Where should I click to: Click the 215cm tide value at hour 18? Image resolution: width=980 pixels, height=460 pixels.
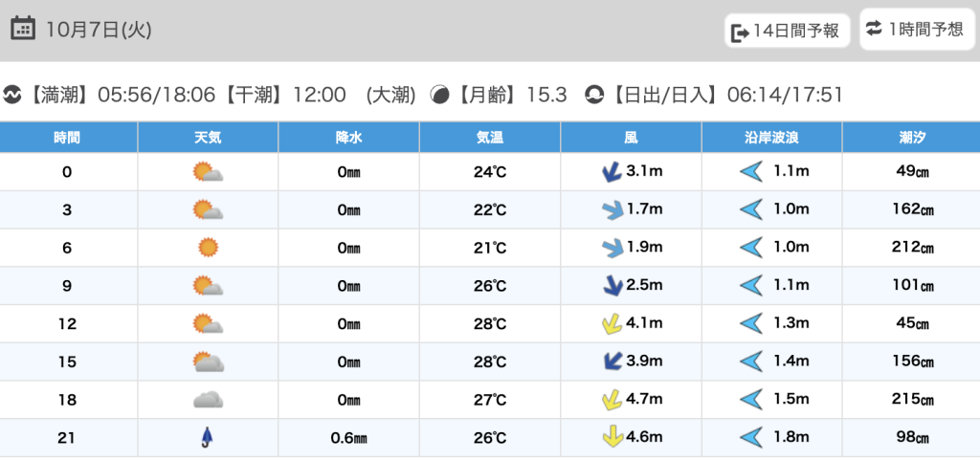tap(910, 400)
